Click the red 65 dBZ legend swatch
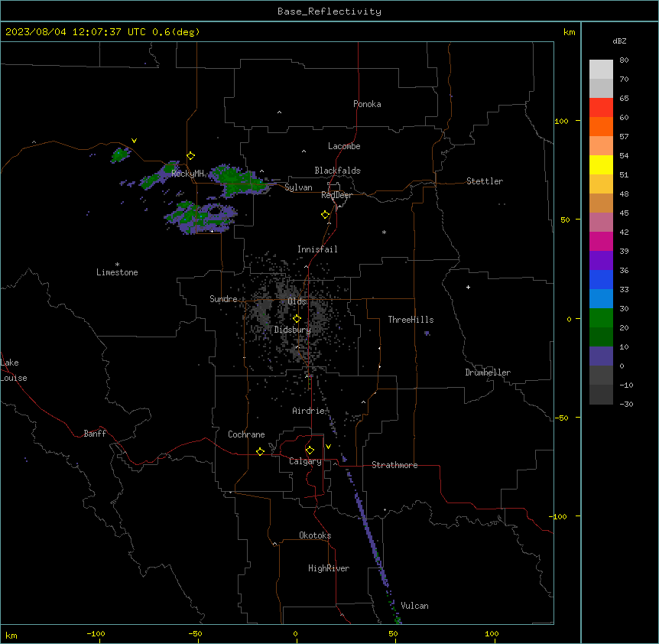Screen dimensions: 659x644 (601, 107)
